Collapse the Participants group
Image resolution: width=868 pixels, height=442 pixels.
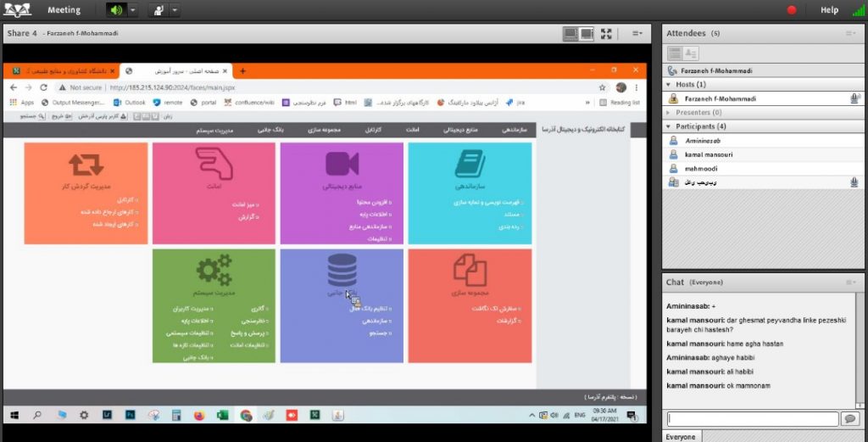click(670, 126)
